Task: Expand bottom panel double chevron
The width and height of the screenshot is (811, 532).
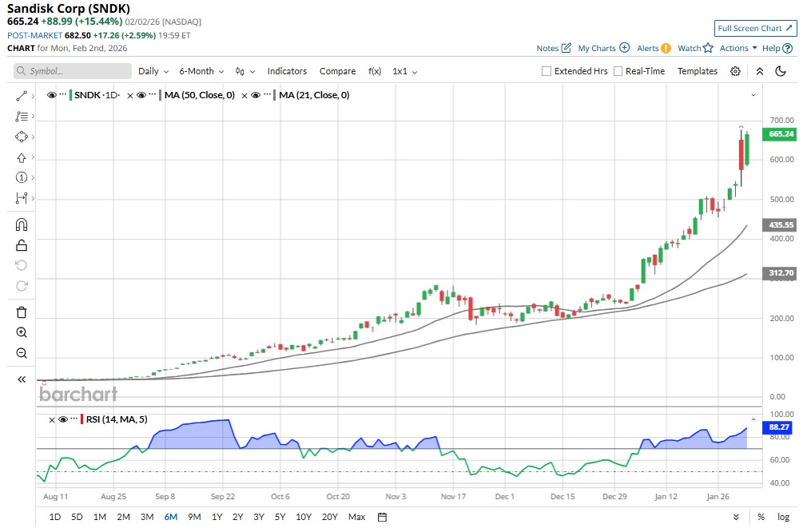Action: [x=736, y=517]
